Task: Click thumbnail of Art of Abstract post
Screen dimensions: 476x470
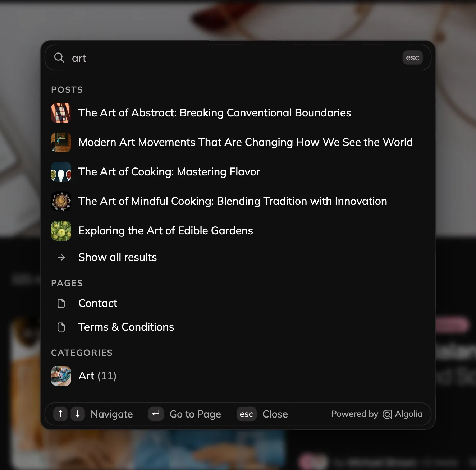Action: [61, 113]
